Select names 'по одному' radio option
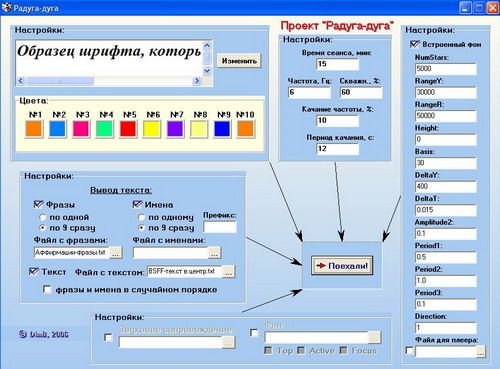Viewport: 500px width, 369px height. (141, 217)
